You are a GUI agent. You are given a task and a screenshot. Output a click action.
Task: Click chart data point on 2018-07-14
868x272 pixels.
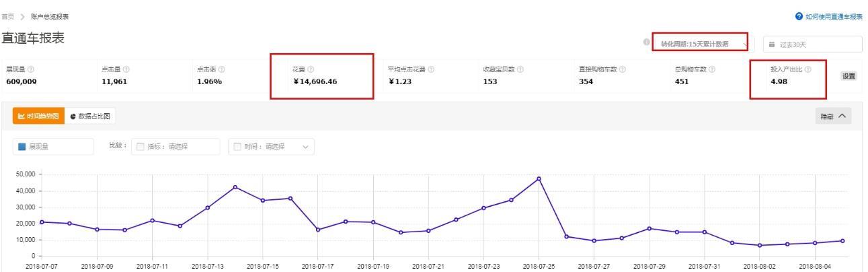[235, 187]
